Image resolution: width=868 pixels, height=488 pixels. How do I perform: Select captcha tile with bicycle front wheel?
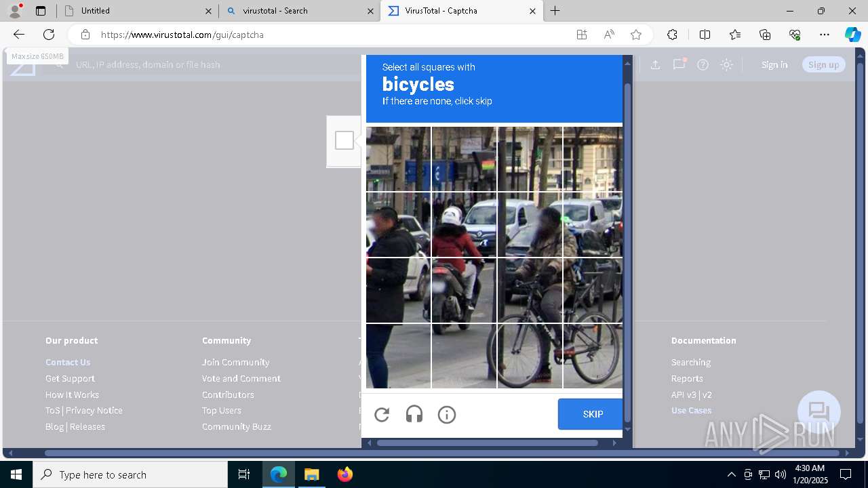click(x=530, y=356)
